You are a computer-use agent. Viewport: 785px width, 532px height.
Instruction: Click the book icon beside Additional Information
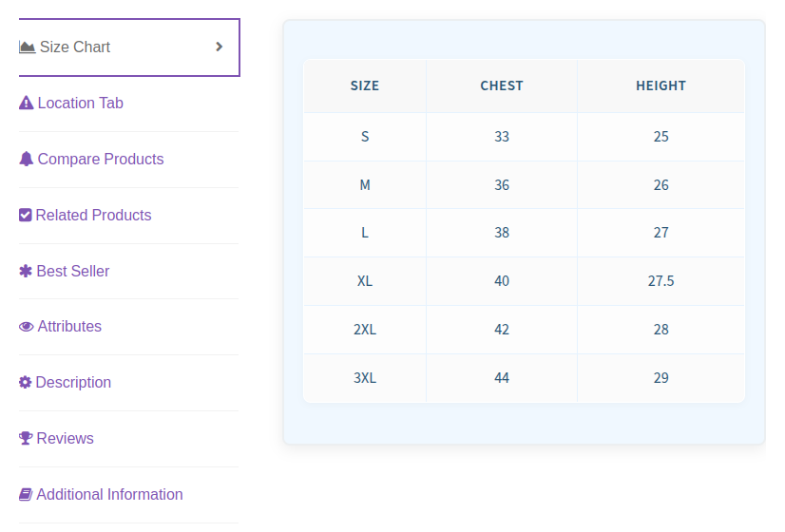(x=26, y=494)
